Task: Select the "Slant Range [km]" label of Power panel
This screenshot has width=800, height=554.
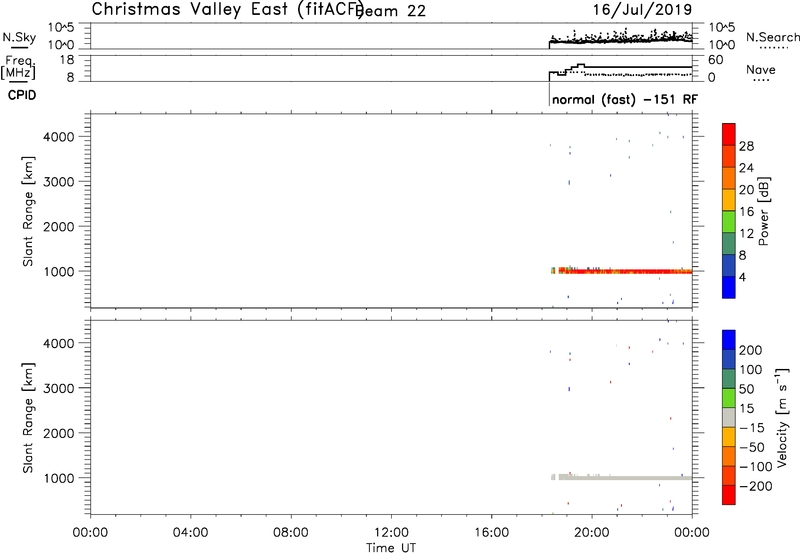Action: click(x=28, y=212)
